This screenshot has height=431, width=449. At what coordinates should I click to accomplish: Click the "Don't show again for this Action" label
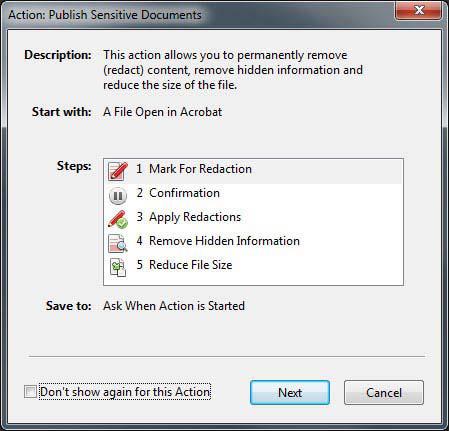coord(125,392)
